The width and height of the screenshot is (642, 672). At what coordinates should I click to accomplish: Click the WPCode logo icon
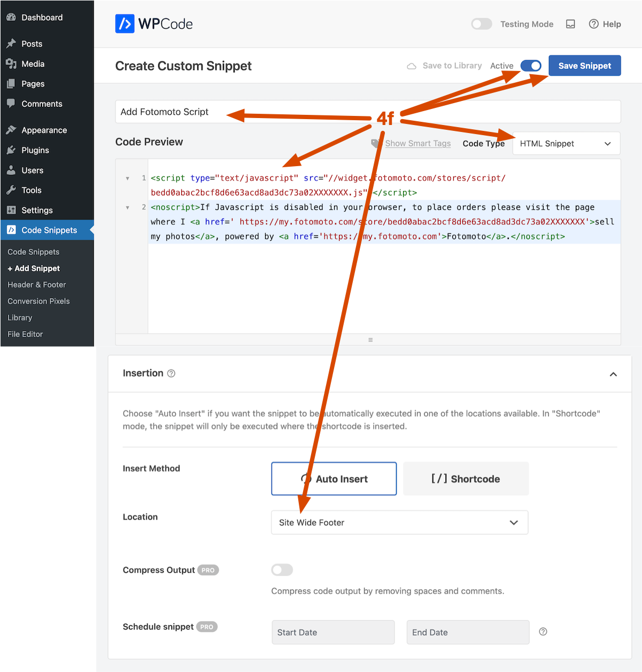point(125,24)
